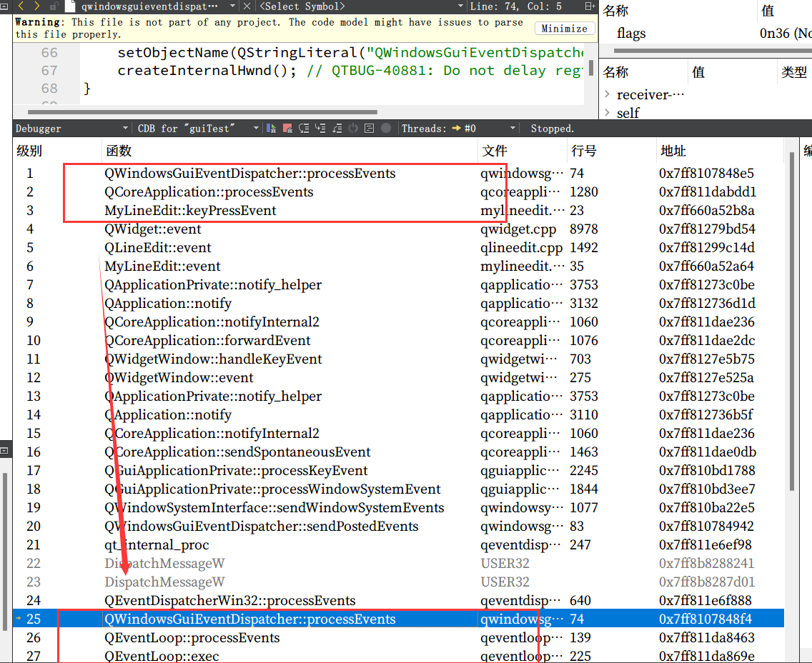Select stack frame 8 QApplication::notify
This screenshot has width=812, height=663.
(x=398, y=304)
